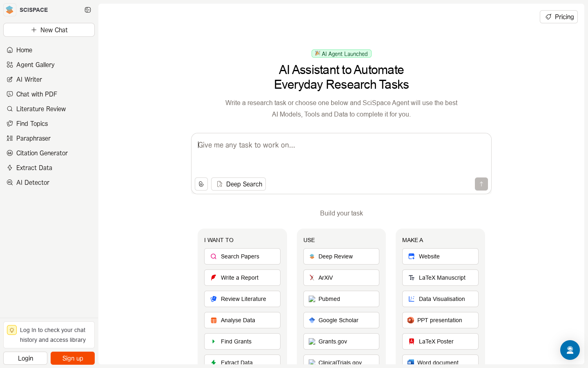Choose the ArXiV source
This screenshot has height=368, width=588.
coord(341,278)
